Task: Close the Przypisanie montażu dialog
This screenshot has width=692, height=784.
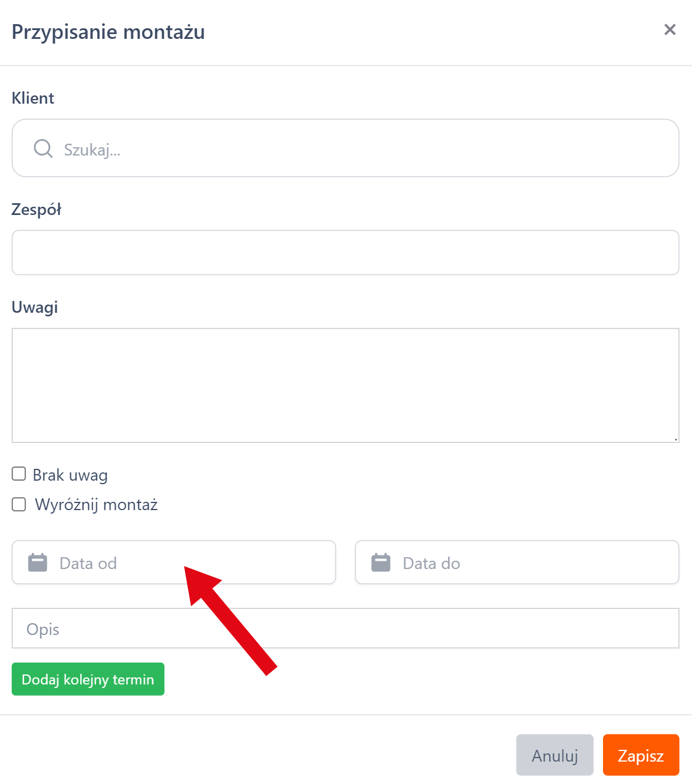Action: point(670,29)
